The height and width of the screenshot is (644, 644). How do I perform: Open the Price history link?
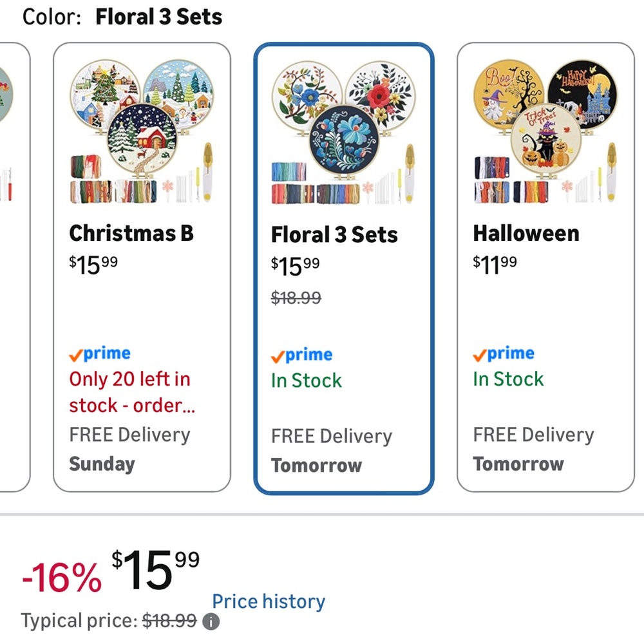pos(269,601)
